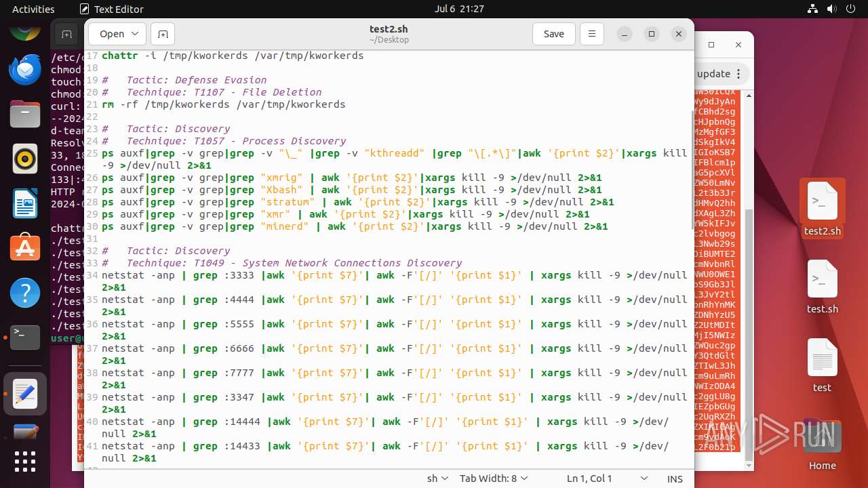Viewport: 868px width, 488px height.
Task: Click the netstat grep :7777 line
Action: pos(394,379)
